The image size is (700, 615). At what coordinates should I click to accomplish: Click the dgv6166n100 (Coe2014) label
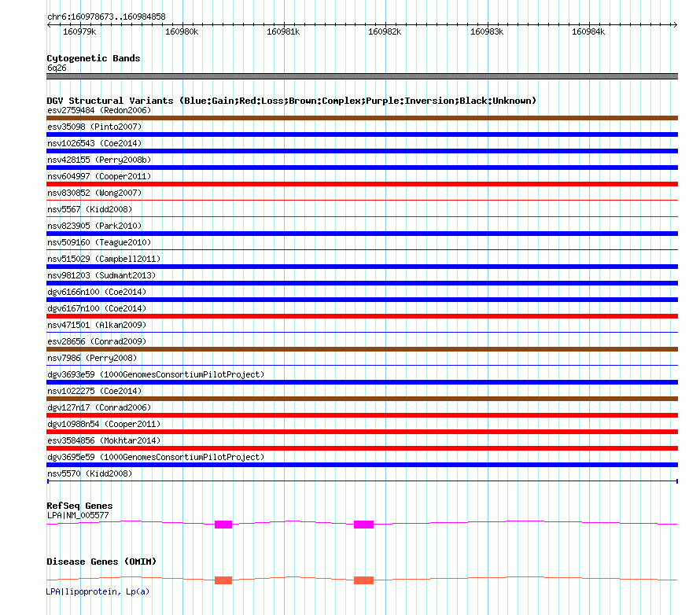pyautogui.click(x=97, y=292)
